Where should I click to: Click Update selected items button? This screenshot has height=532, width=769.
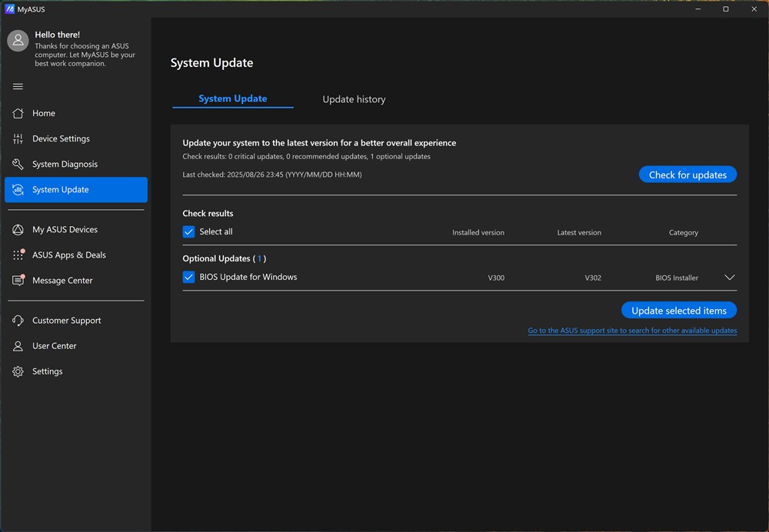pyautogui.click(x=678, y=311)
